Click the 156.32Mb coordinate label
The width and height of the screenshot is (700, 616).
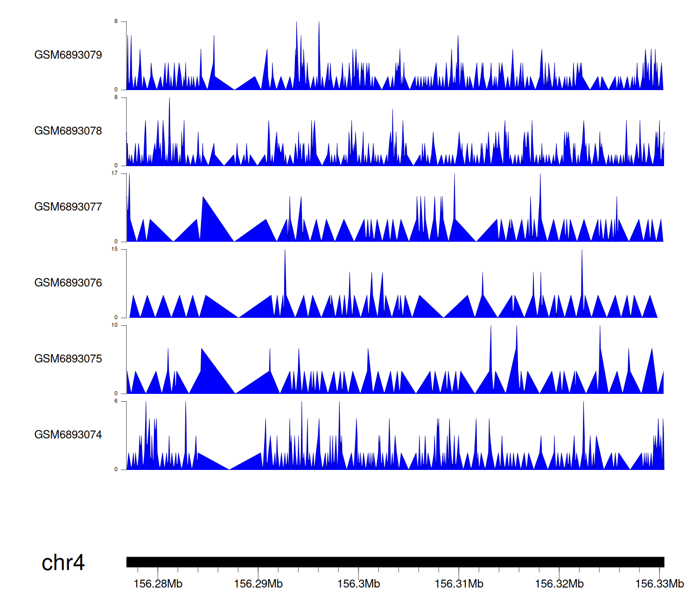559,584
